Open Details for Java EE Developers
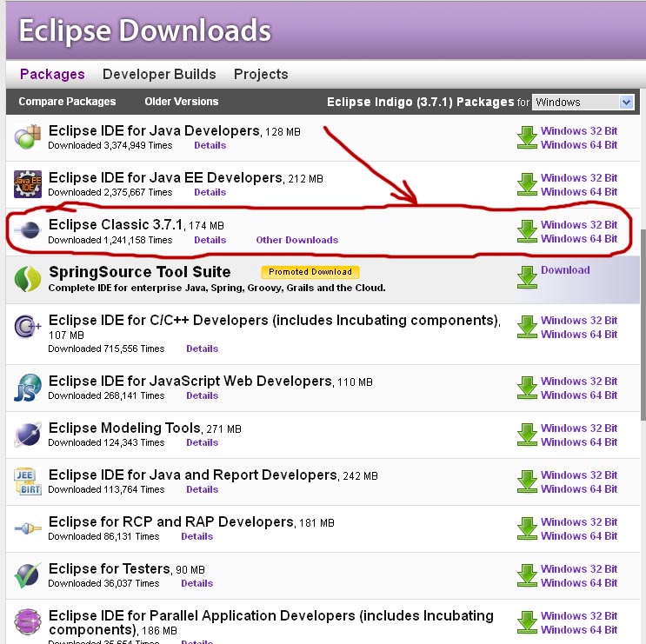This screenshot has height=644, width=646. click(x=210, y=192)
